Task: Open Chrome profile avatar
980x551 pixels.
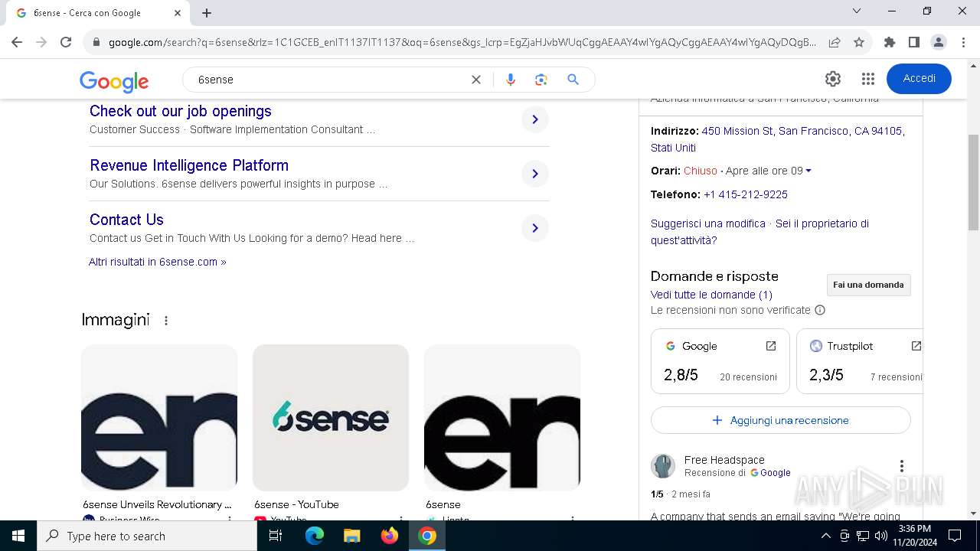Action: pyautogui.click(x=938, y=42)
